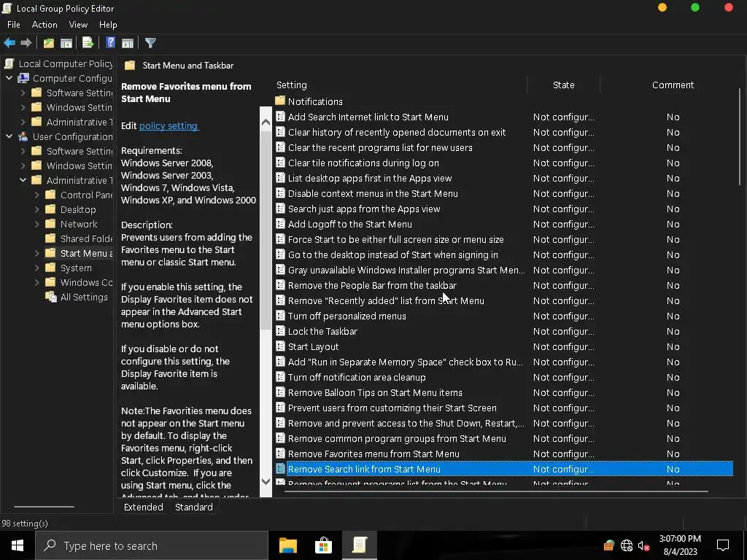Click the User Configuration node icon

tap(23, 136)
